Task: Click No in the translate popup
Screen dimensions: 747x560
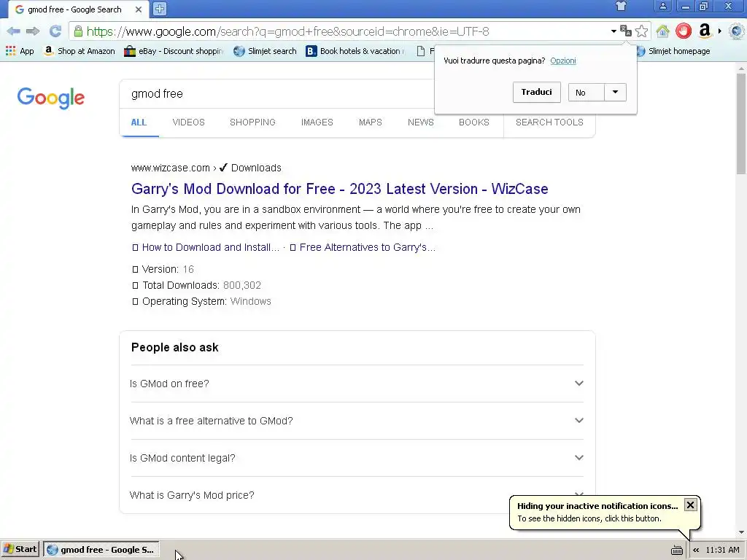Action: coord(586,93)
